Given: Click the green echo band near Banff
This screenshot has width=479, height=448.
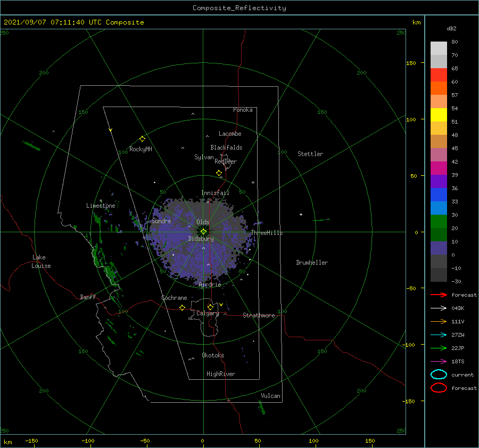Looking at the screenshot, I should tap(111, 272).
